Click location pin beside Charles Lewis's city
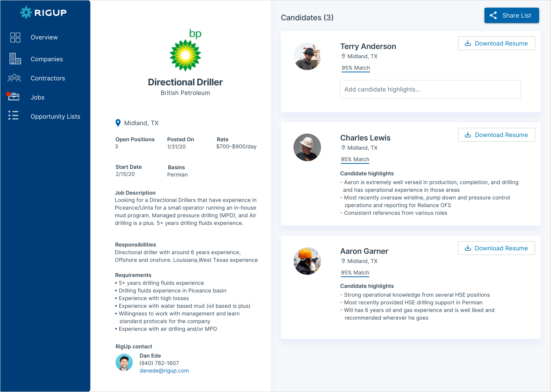 point(343,148)
